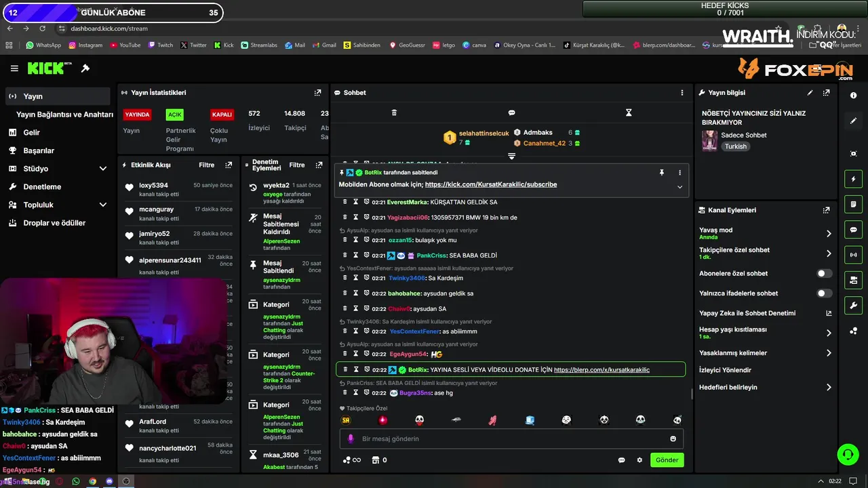This screenshot has height=488, width=868.
Task: Delete EverestMarka's chat message
Action: [344, 202]
